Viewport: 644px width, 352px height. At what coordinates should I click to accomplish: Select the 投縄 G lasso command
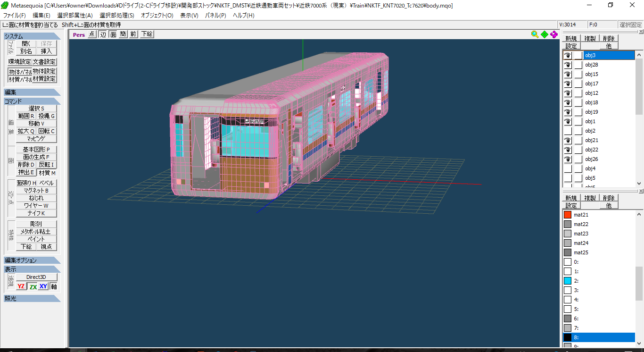pyautogui.click(x=47, y=116)
